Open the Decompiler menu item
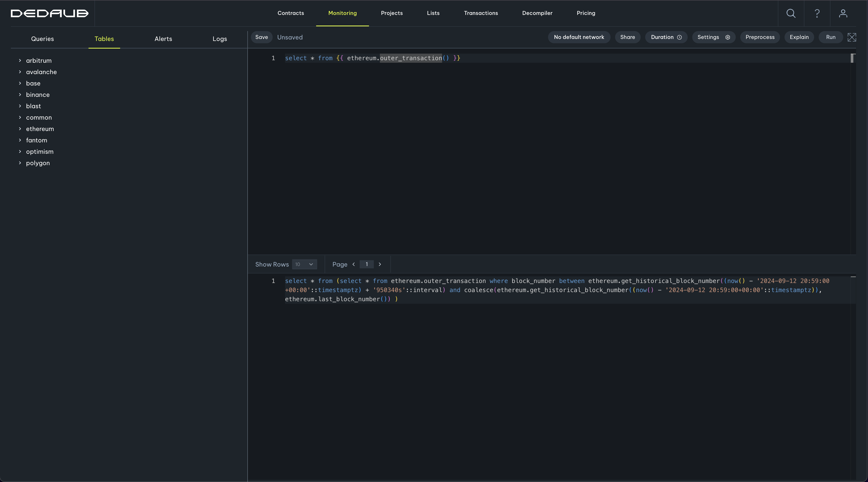The width and height of the screenshot is (868, 482). 537,13
